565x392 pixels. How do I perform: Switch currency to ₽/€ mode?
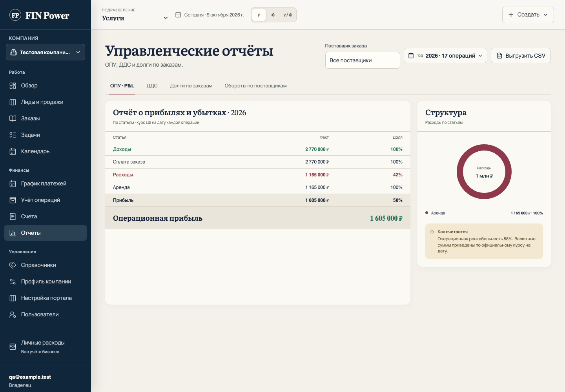click(x=288, y=15)
